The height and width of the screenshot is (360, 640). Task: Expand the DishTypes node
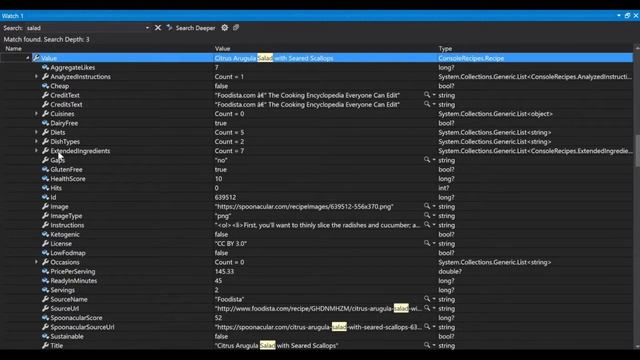coord(36,141)
